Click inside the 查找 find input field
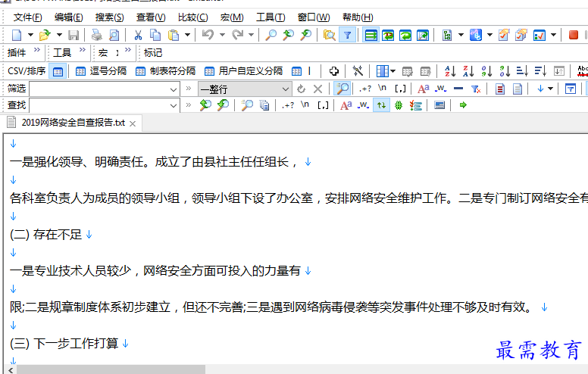The width and height of the screenshot is (588, 374). point(99,105)
